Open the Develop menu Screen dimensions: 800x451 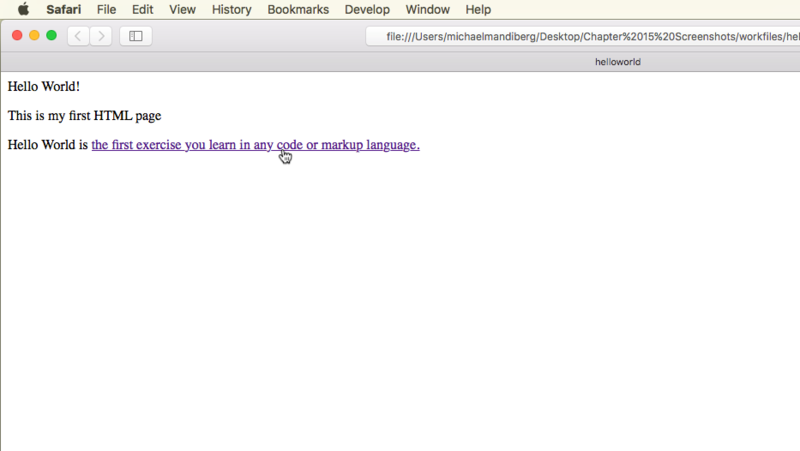pyautogui.click(x=367, y=9)
